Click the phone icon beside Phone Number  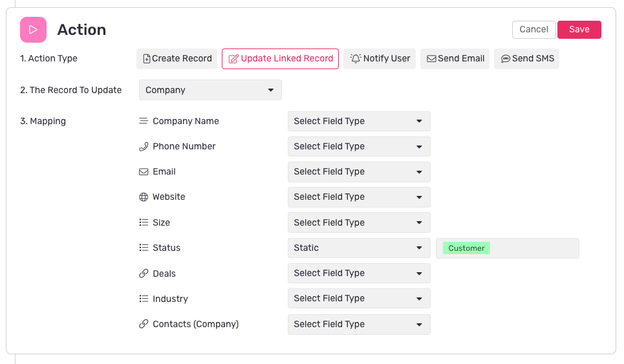[x=144, y=147]
